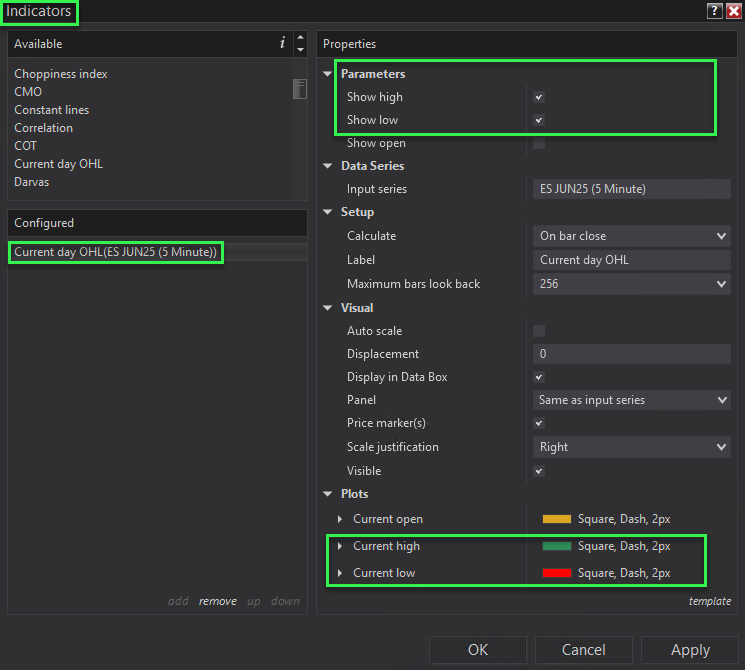Select configured Current day OHL(ES JUN25) entry
This screenshot has width=745, height=670.
point(115,252)
